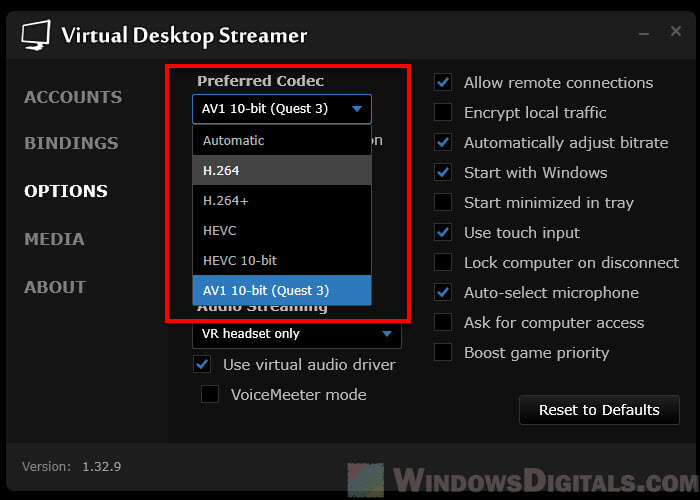The image size is (700, 500).
Task: Toggle Auto-select microphone checkbox
Action: (443, 293)
